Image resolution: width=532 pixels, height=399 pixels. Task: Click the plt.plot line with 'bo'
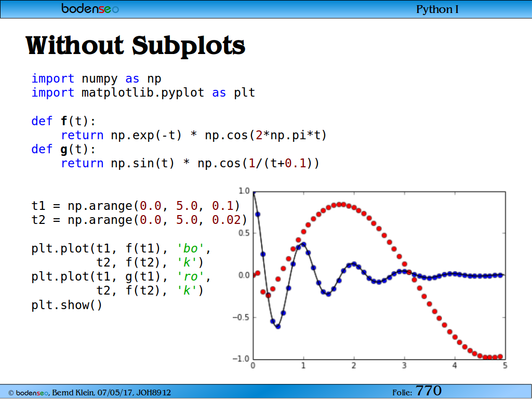pos(121,249)
